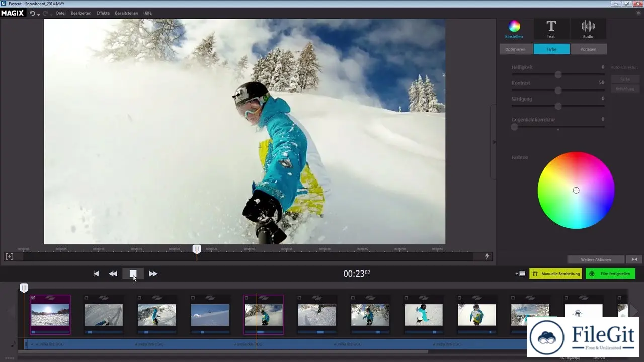This screenshot has width=644, height=362.
Task: Click the music note track icon
Action: [x=13, y=344]
